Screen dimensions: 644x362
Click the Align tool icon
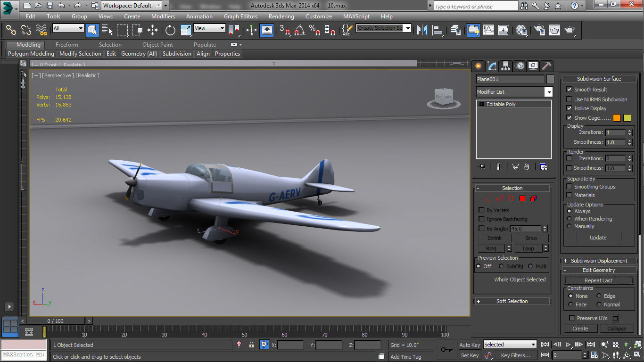click(438, 30)
